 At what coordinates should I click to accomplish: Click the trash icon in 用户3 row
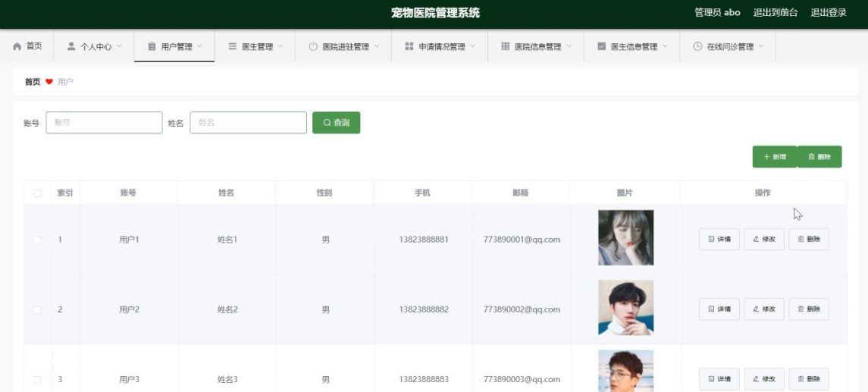pos(801,379)
